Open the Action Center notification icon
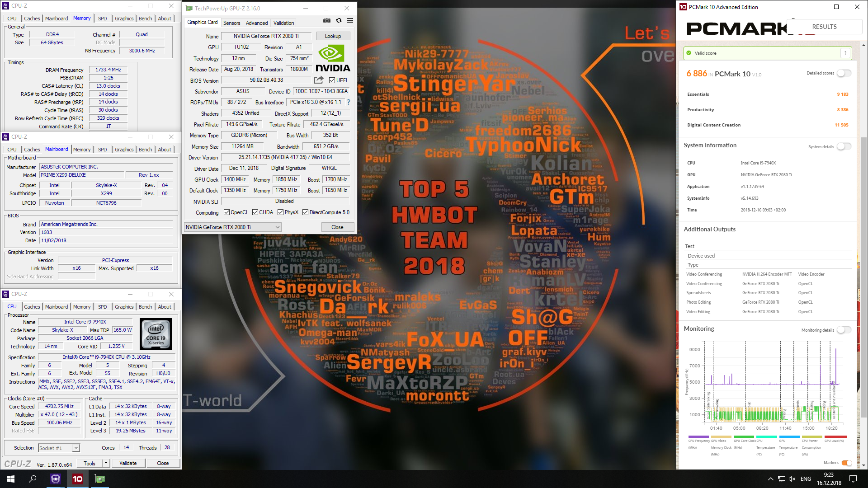This screenshot has height=488, width=868. [853, 479]
